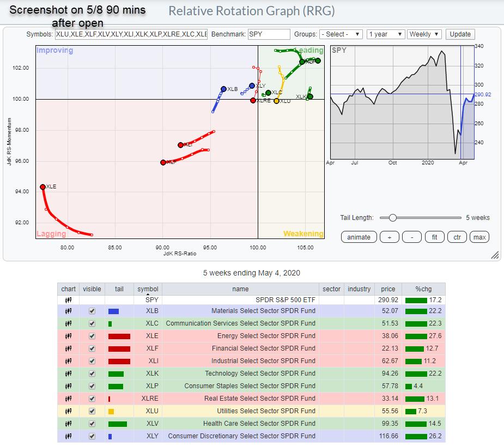Image resolution: width=504 pixels, height=447 pixels.
Task: Open the Groups select dropdown
Action: point(341,34)
